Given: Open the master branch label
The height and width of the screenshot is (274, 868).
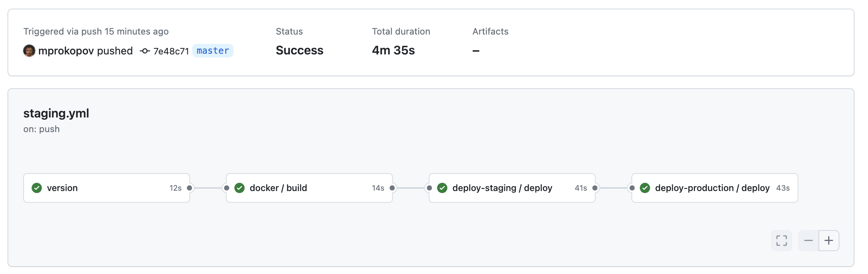Looking at the screenshot, I should tap(212, 51).
